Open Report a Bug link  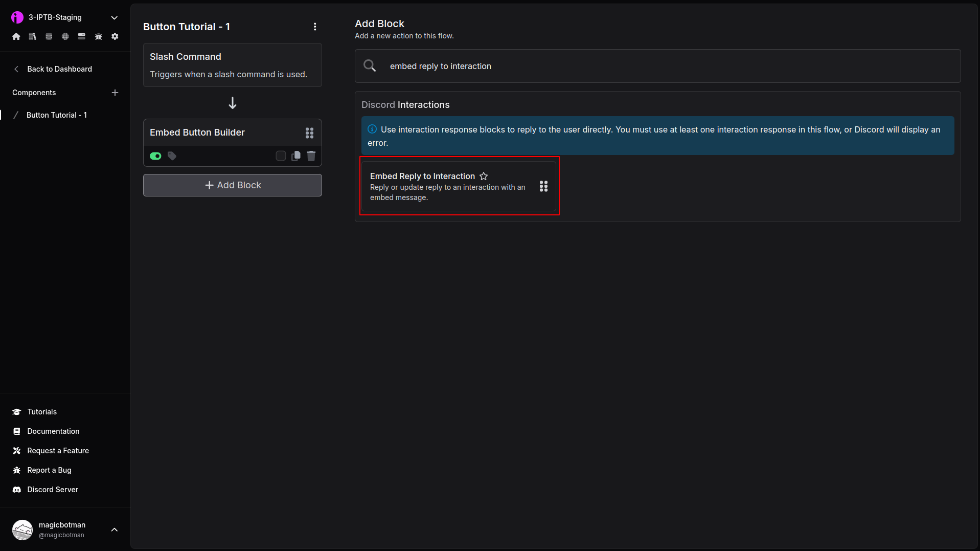coord(49,470)
